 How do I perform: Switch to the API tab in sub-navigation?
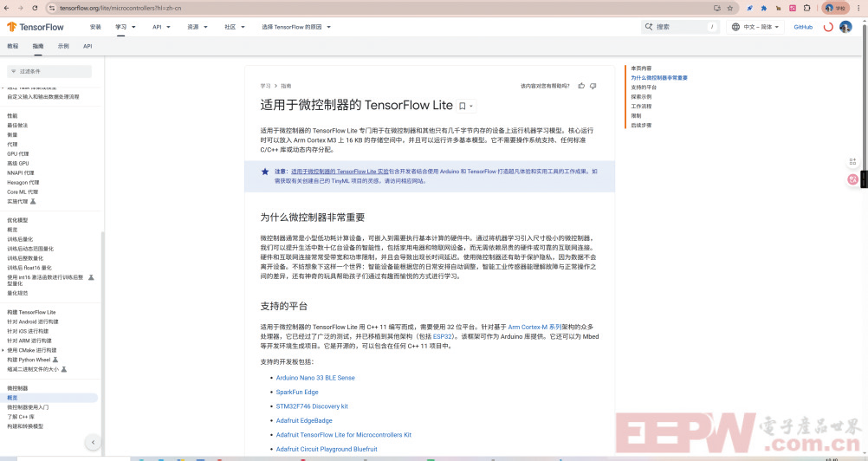[x=87, y=46]
